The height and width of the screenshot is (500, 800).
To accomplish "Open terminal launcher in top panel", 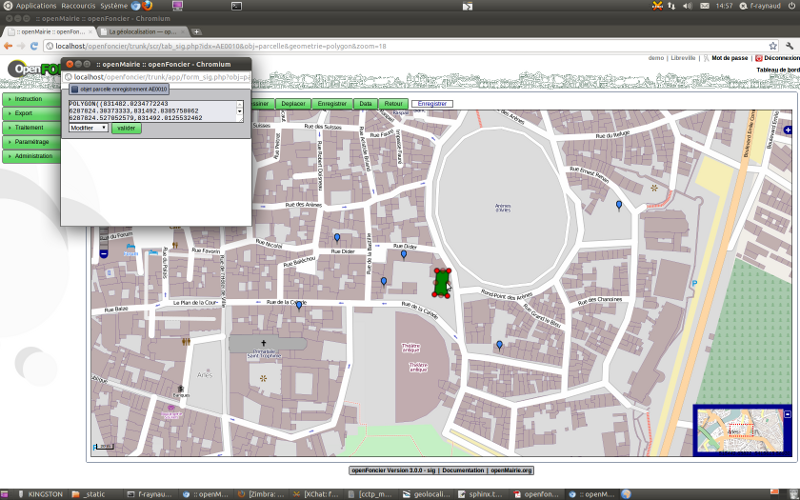I will [x=236, y=6].
